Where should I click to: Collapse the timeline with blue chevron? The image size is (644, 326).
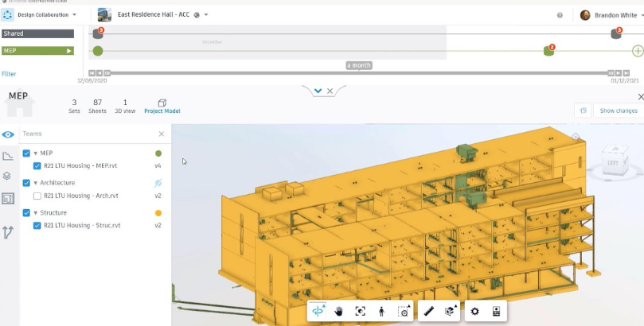point(318,91)
